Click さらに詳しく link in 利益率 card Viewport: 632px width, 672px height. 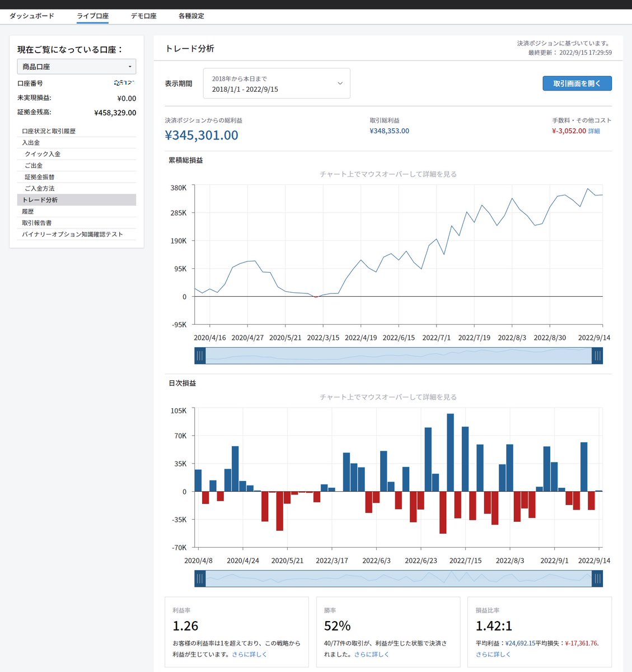click(249, 654)
